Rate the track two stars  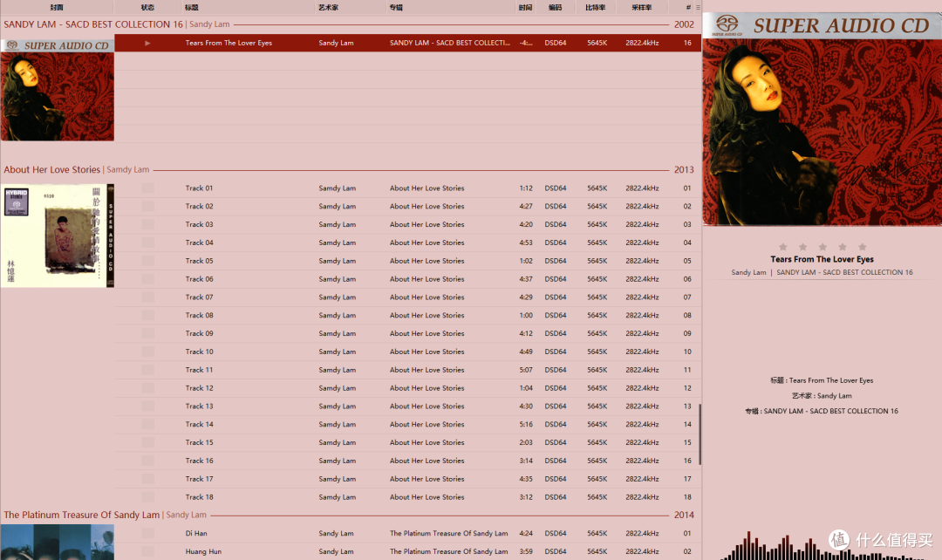pyautogui.click(x=802, y=247)
